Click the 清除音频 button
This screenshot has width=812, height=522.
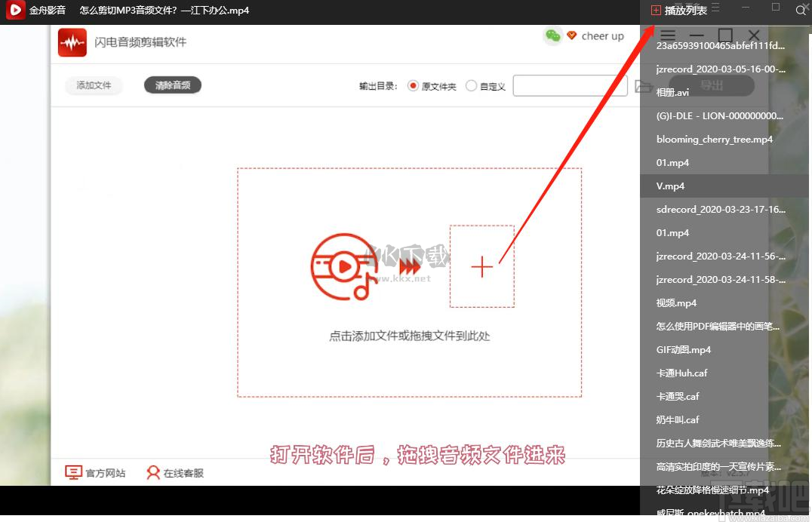pyautogui.click(x=171, y=85)
